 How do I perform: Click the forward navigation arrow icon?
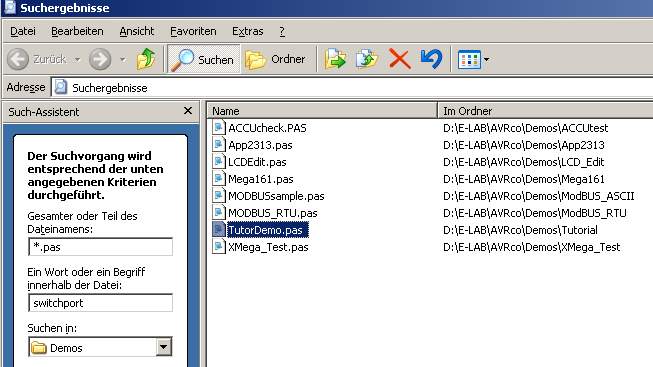[x=100, y=59]
